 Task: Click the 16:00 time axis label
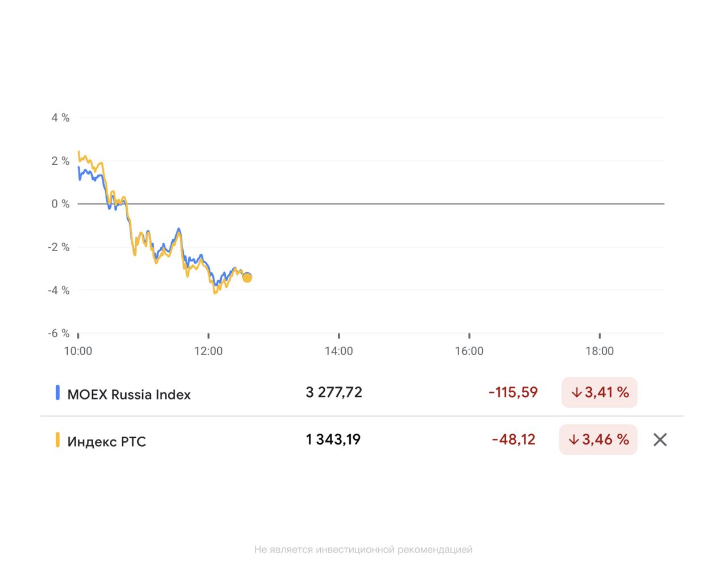(x=469, y=351)
